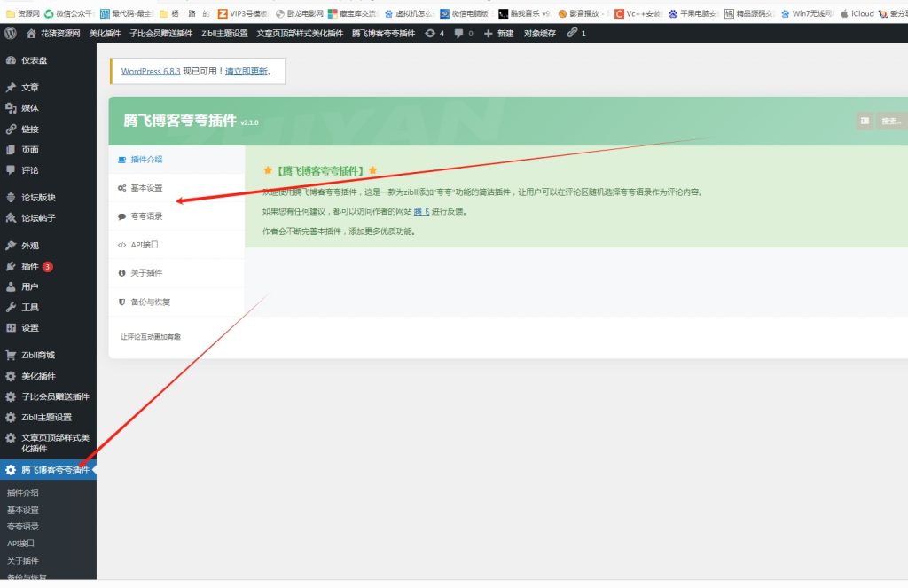Open the 仪表盘 dashboard menu

pyautogui.click(x=34, y=60)
